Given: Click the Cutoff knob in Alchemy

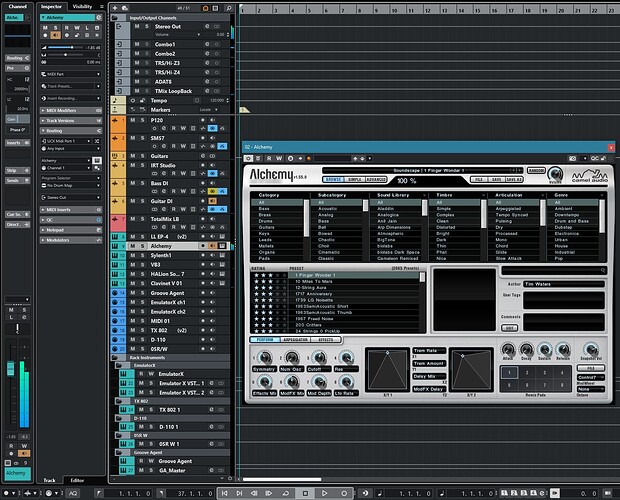Looking at the screenshot, I should pyautogui.click(x=319, y=357).
